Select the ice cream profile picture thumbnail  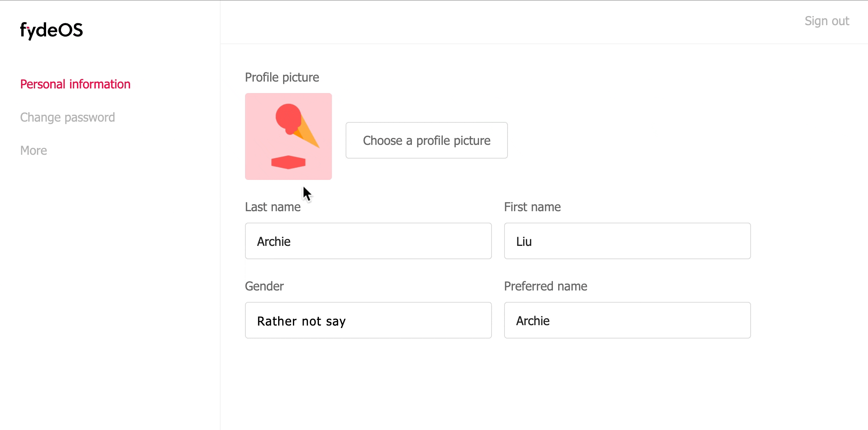click(288, 136)
